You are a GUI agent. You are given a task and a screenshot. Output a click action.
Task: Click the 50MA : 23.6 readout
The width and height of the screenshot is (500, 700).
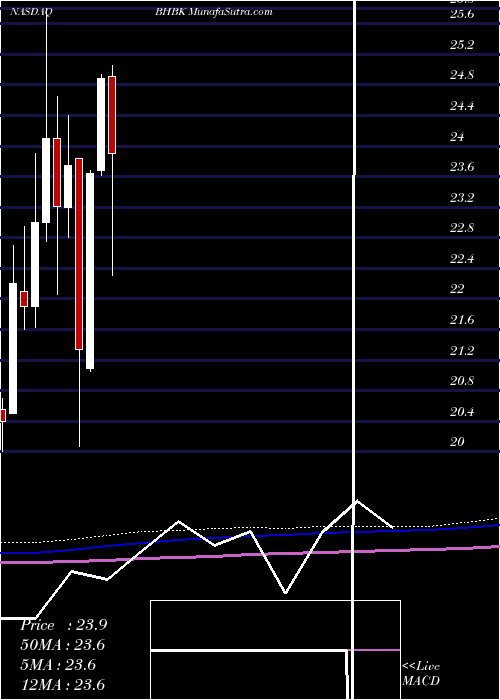click(63, 645)
